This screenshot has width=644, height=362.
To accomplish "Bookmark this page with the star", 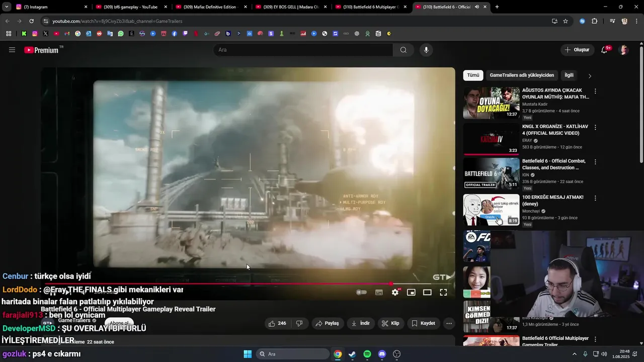I will click(566, 21).
